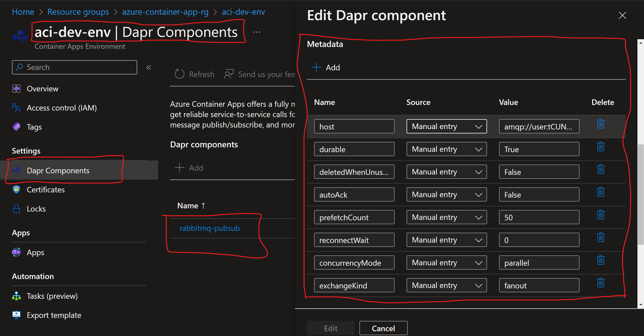The height and width of the screenshot is (336, 644).
Task: Click the Overview icon in sidebar
Action: tap(16, 89)
